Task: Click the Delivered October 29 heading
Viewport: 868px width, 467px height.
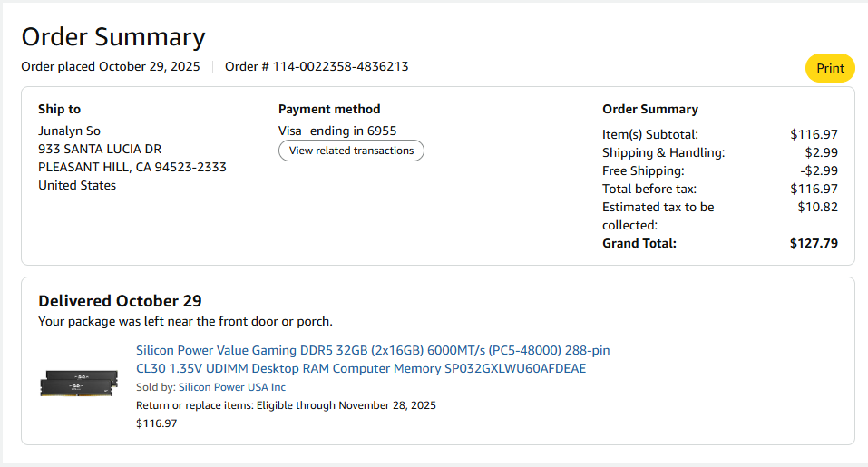Action: [x=120, y=301]
